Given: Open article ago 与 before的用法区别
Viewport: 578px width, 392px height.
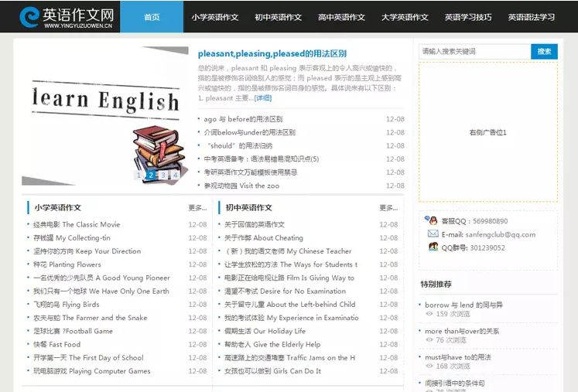Looking at the screenshot, I should [x=243, y=119].
